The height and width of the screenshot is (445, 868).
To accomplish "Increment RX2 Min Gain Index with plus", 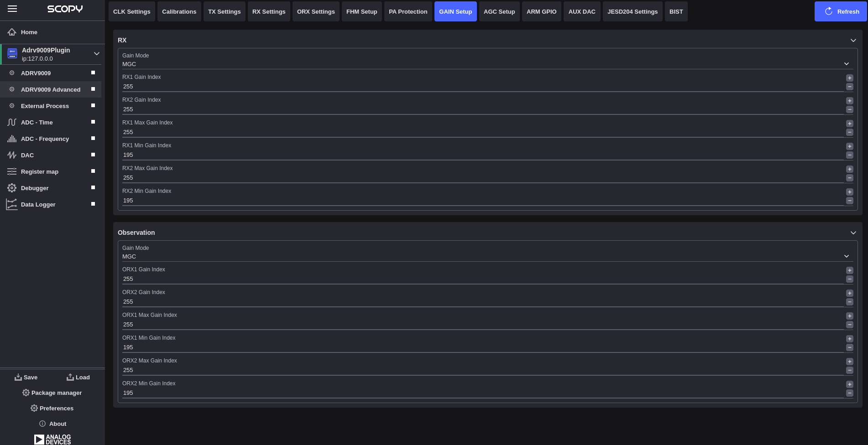I will coord(850,192).
